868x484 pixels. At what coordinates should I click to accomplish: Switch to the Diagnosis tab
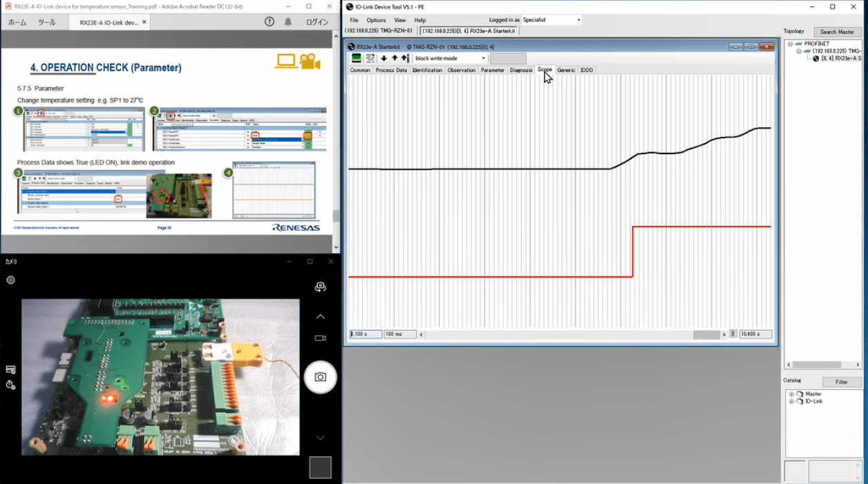(520, 70)
